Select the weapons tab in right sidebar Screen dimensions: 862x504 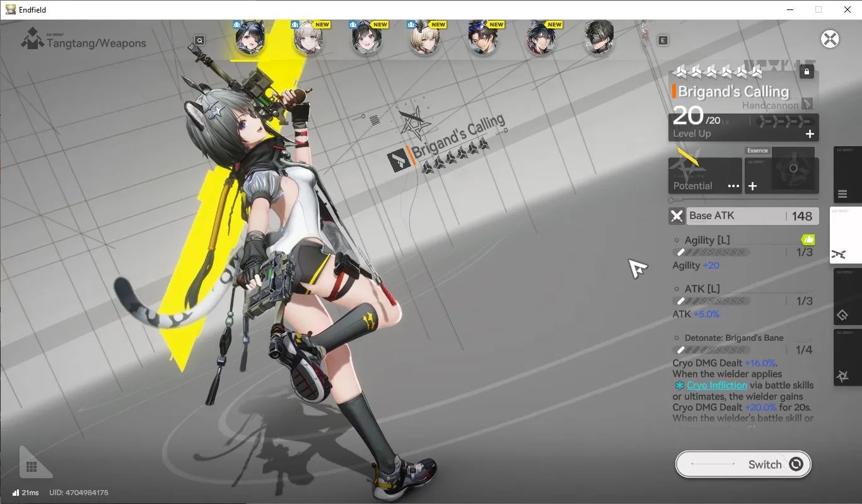click(846, 235)
